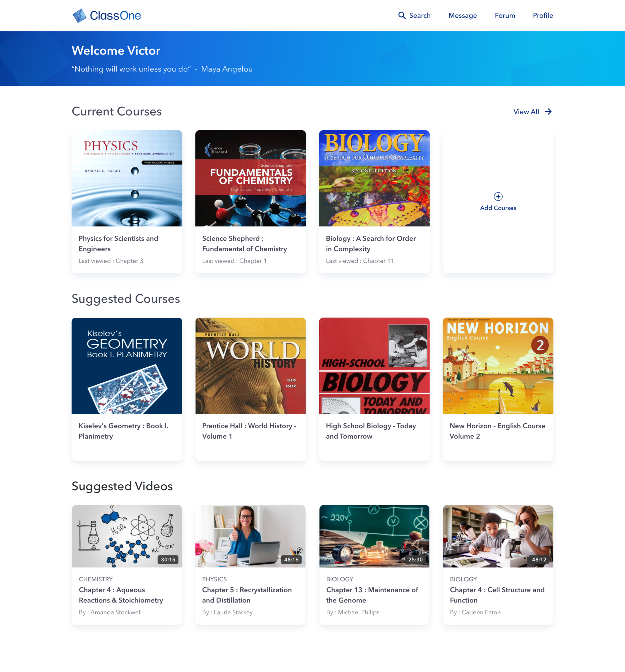Screen dimensions: 625x672
Task: Click the View All courses link
Action: click(526, 111)
